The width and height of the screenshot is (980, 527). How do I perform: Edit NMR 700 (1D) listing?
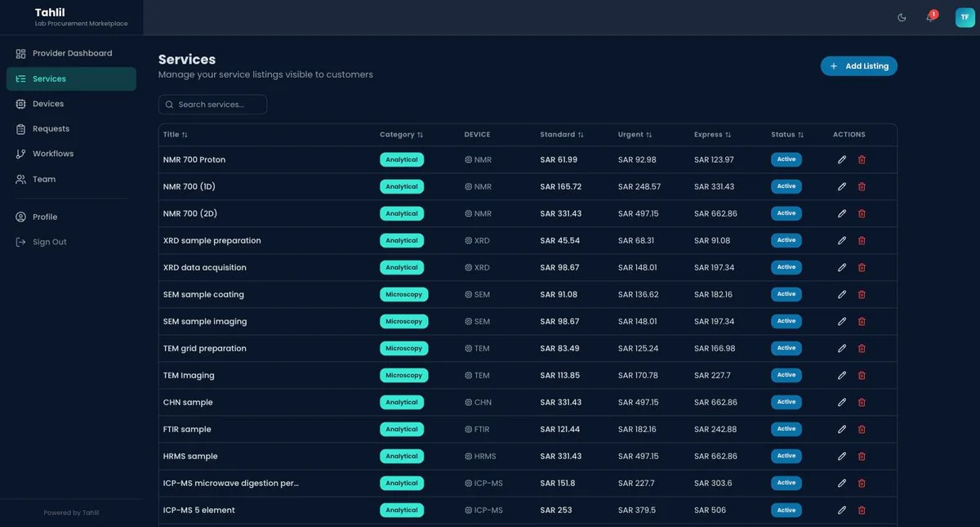point(842,186)
